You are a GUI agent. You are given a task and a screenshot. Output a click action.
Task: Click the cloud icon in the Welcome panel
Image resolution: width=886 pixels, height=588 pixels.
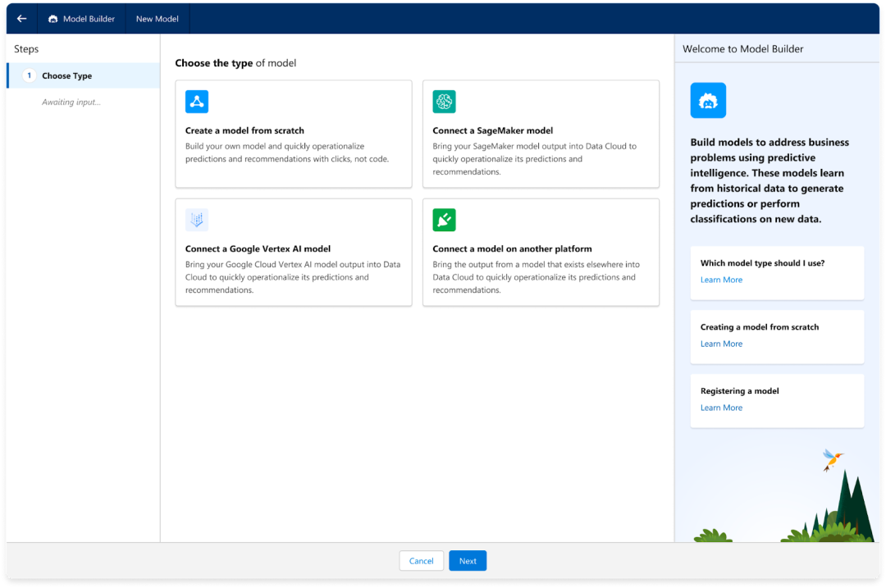tap(708, 99)
